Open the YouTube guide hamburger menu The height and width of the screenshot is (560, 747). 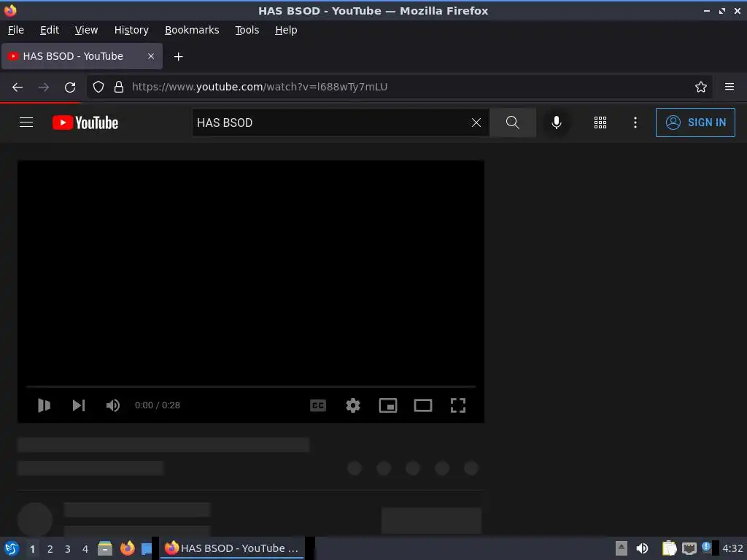coord(26,122)
